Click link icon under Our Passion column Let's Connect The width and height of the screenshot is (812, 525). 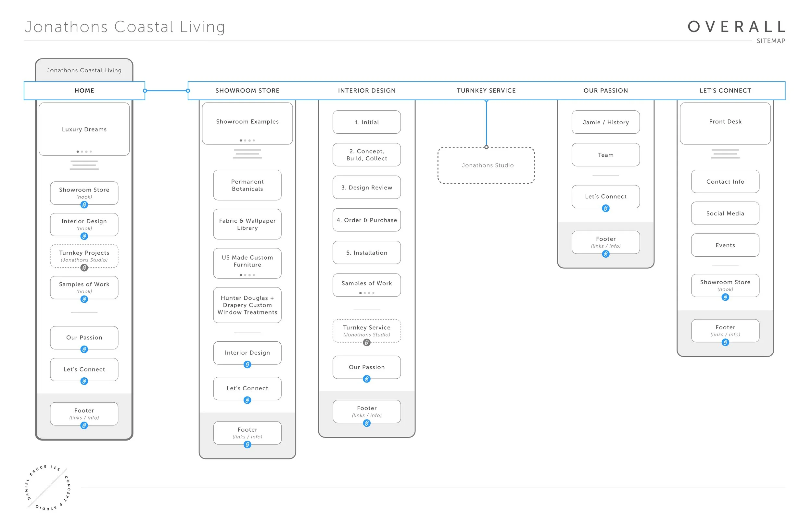(x=605, y=208)
